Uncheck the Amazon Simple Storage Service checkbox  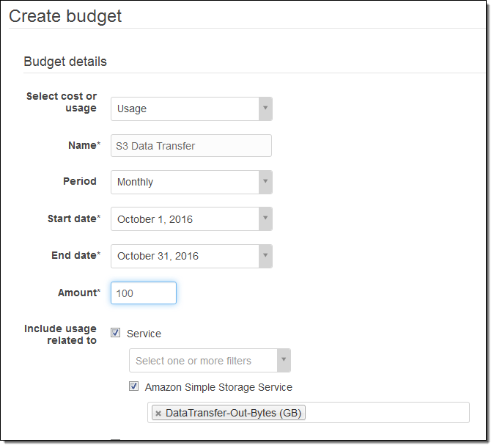pyautogui.click(x=133, y=386)
